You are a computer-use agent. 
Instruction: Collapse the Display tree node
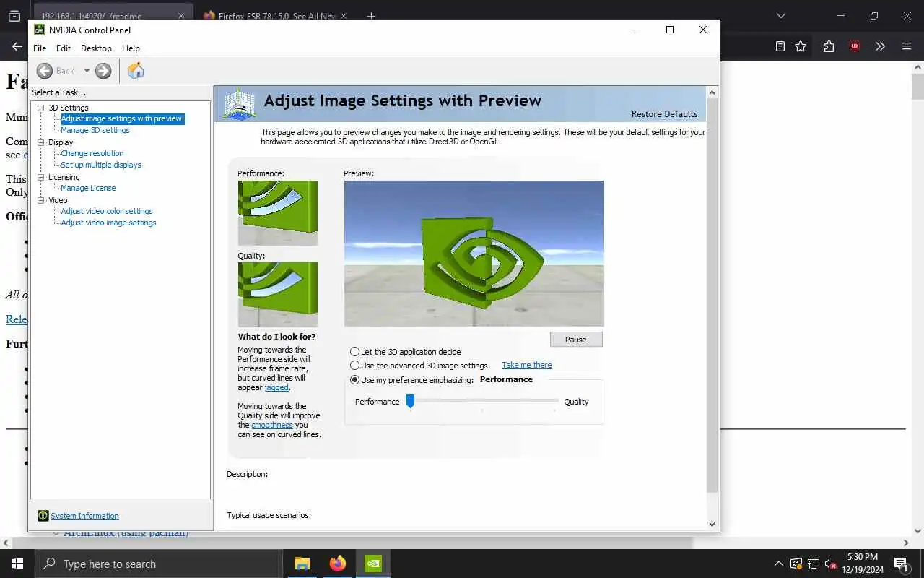pyautogui.click(x=42, y=142)
